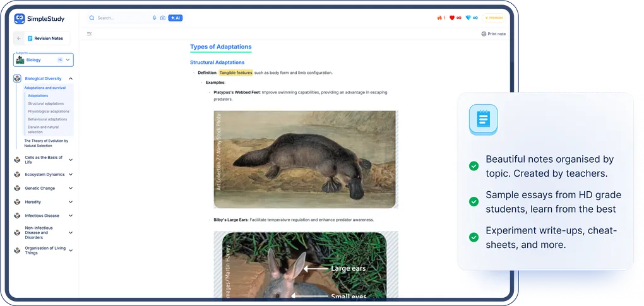644x306 pixels.
Task: Click the Biological Diversity topic icon
Action: pos(17,78)
